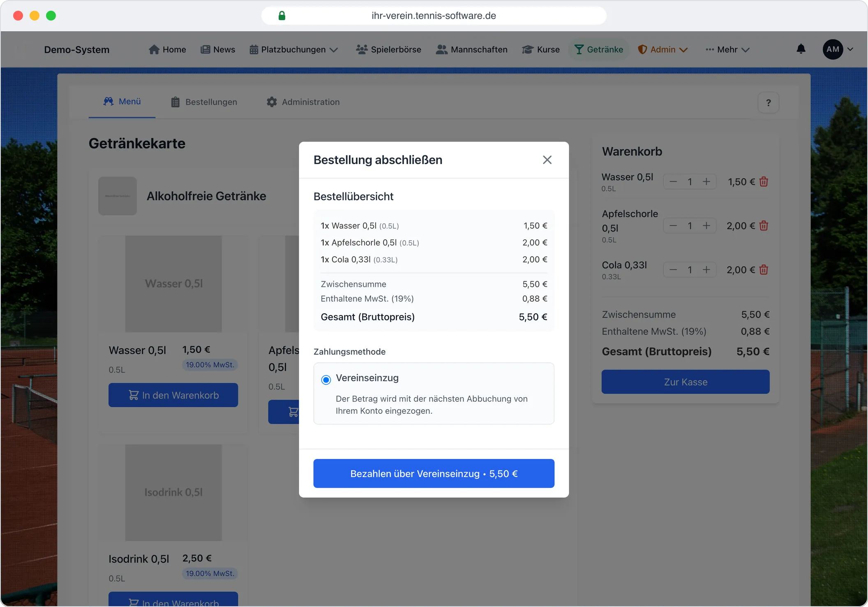Screen dimensions: 868x607
Task: Go to Home in the navigation
Action: 167,49
